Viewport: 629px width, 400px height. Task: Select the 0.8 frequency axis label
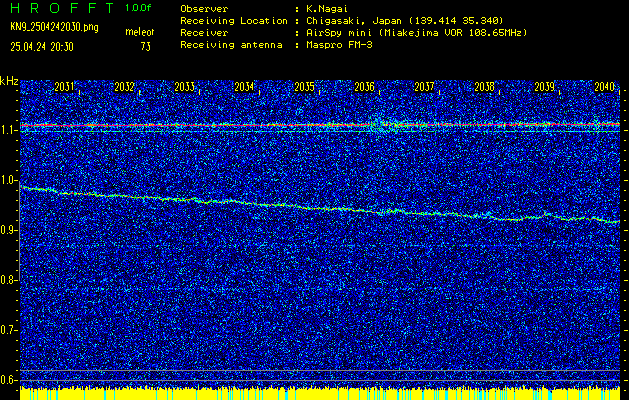8,280
